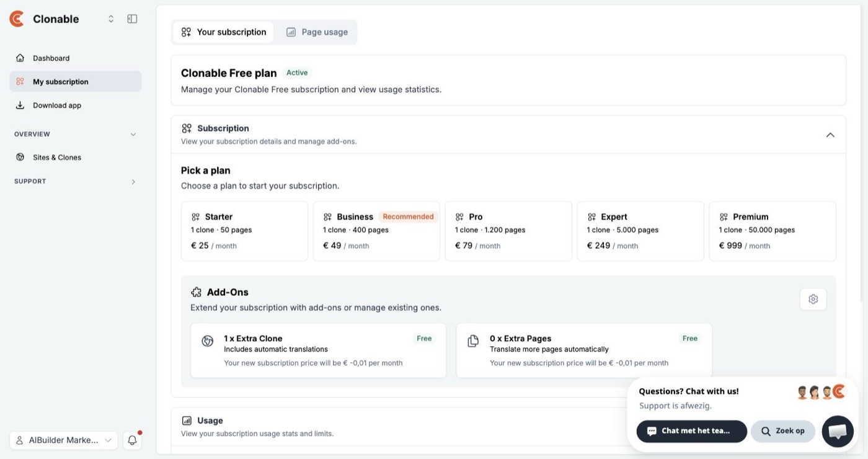868x459 pixels.
Task: Collapse the OVERVIEW sidebar section
Action: pos(133,134)
